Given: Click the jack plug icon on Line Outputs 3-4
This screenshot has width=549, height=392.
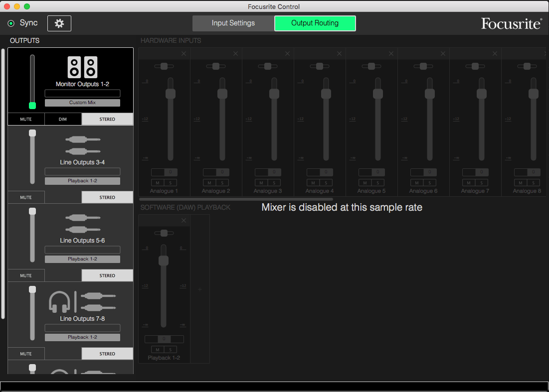Looking at the screenshot, I should 82,144.
